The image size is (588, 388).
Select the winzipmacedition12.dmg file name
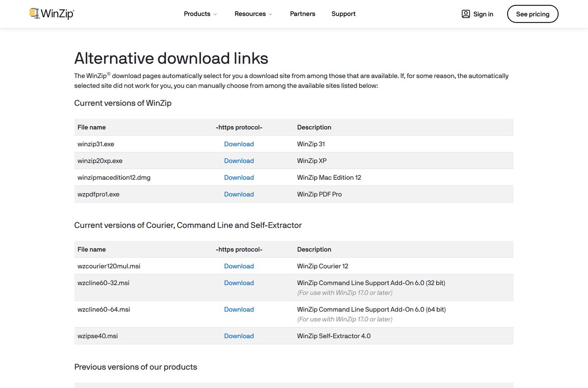114,177
